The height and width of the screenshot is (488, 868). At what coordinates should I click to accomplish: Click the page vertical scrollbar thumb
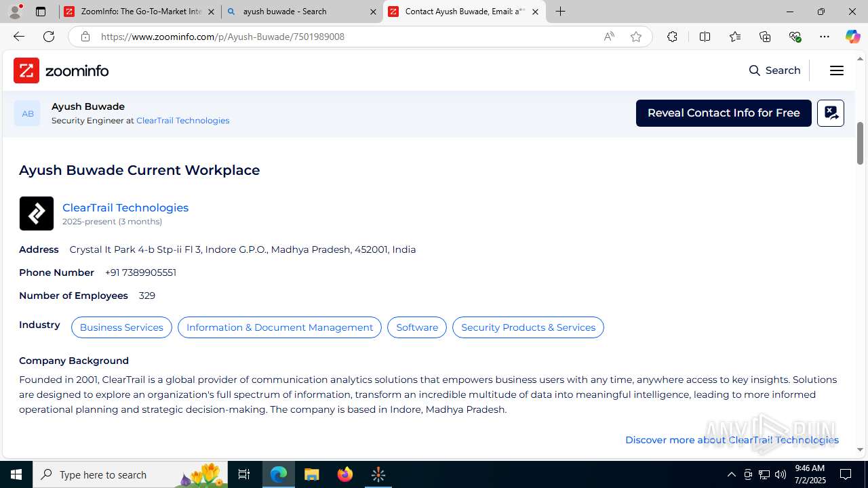point(860,143)
